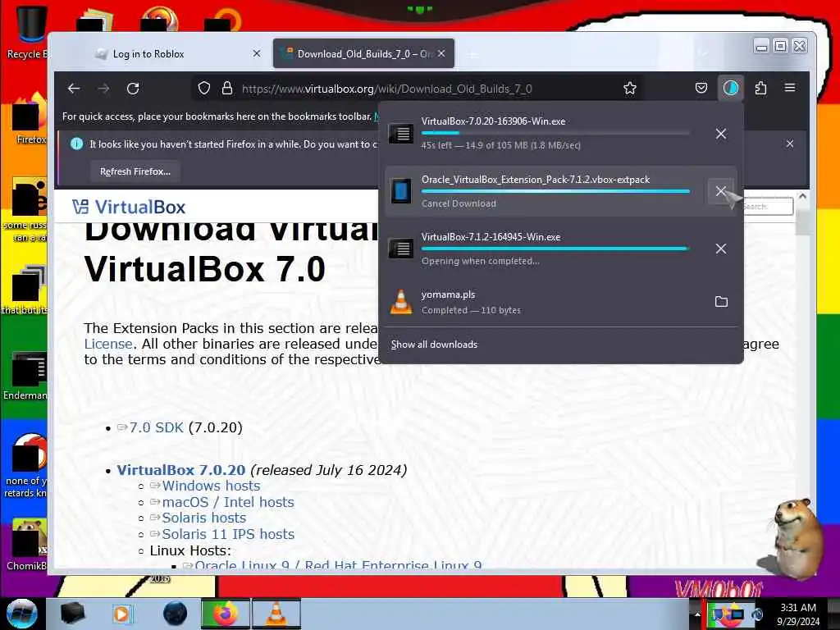Screen dimensions: 840x630
Task: Open the media player taskbar icon
Action: tap(122, 614)
